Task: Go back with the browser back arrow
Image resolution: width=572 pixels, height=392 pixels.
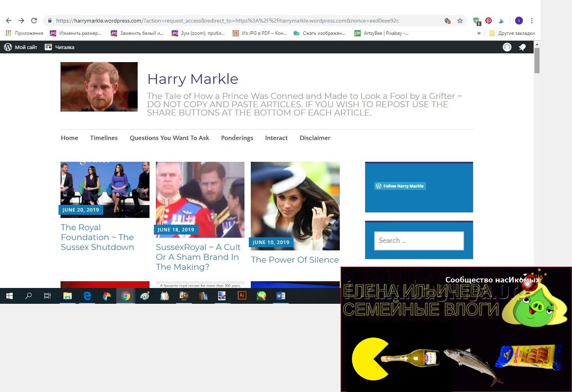Action: click(x=9, y=21)
